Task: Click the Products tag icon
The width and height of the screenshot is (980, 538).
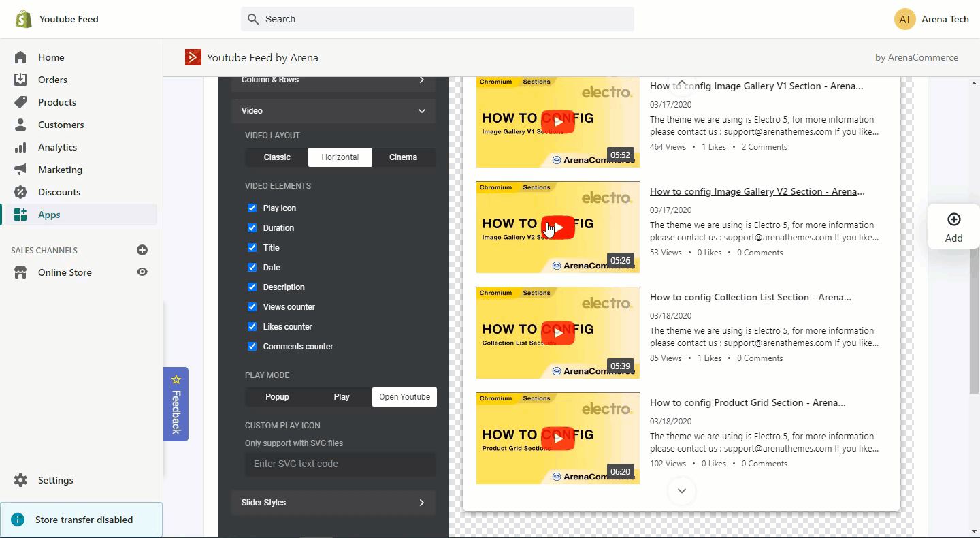Action: point(20,102)
